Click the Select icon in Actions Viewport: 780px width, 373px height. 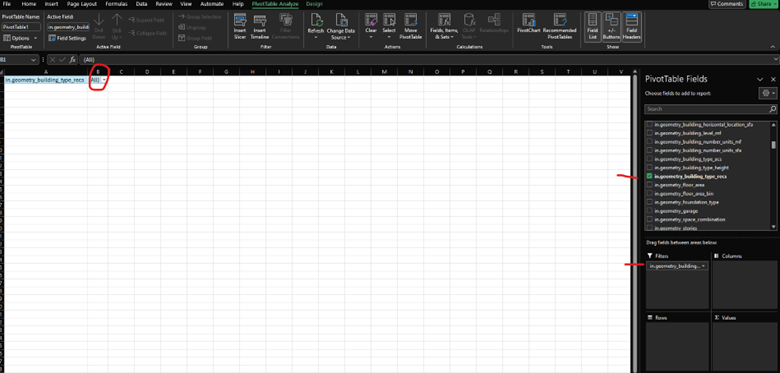click(389, 20)
